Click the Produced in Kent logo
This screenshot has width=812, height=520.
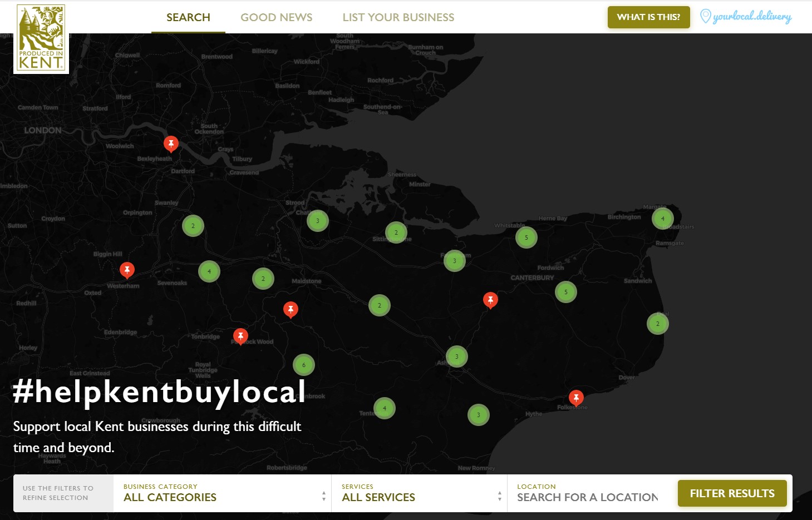[41, 38]
